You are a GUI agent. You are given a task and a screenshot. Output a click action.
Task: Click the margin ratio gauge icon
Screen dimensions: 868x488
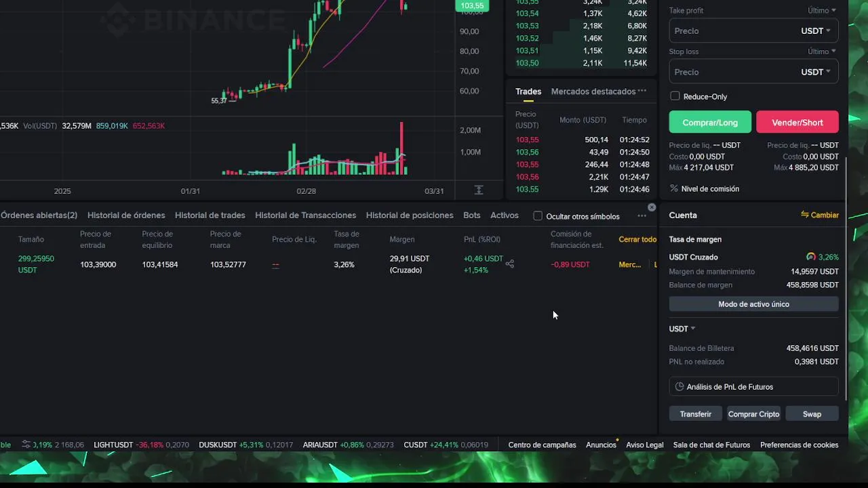[810, 257]
